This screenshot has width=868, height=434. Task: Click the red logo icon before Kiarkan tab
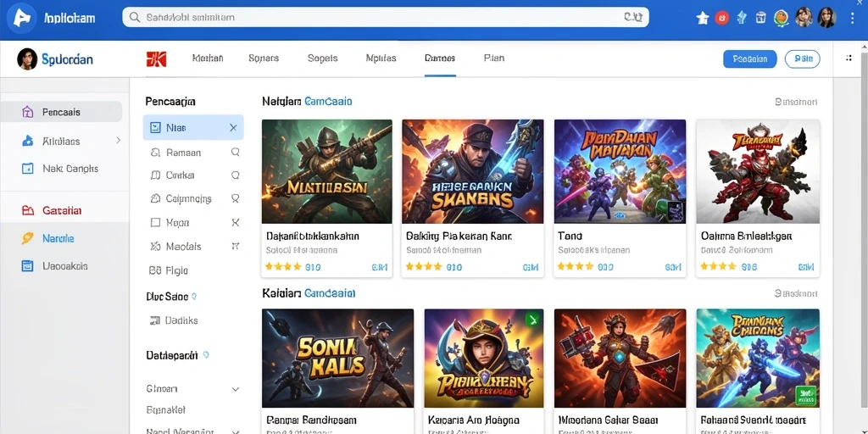tap(156, 58)
